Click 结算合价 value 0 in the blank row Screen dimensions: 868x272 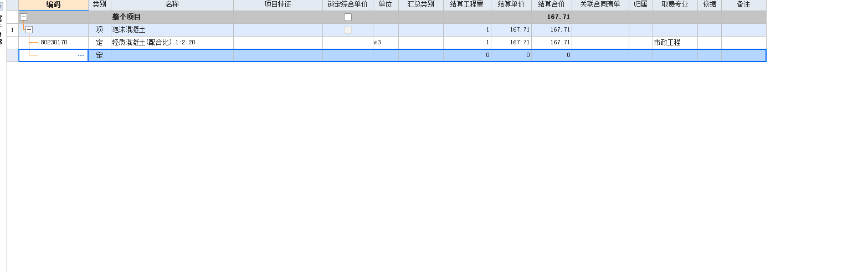click(x=552, y=55)
